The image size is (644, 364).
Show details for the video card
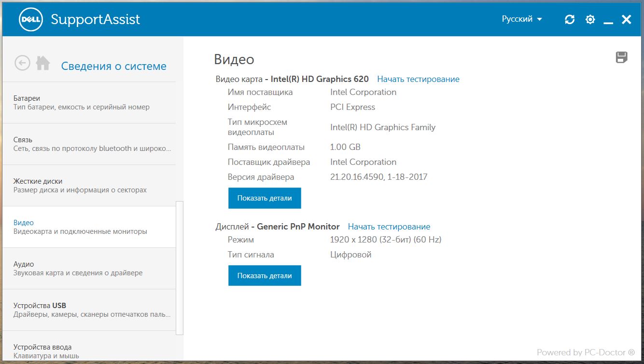(x=265, y=198)
